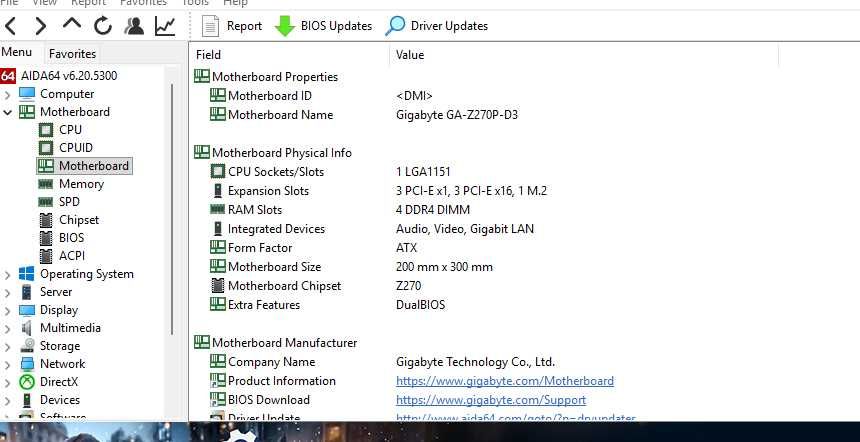Open the Report toolbar button

pos(232,26)
